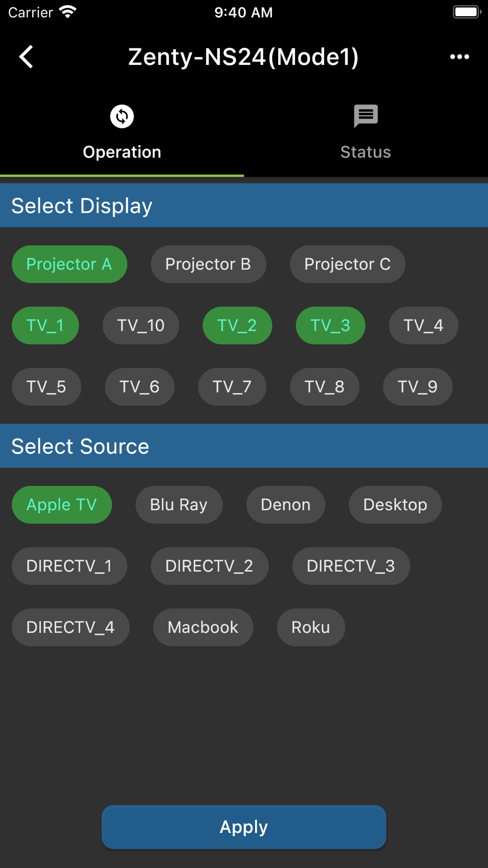Tap the Status message icon
The height and width of the screenshot is (868, 488).
tap(366, 116)
